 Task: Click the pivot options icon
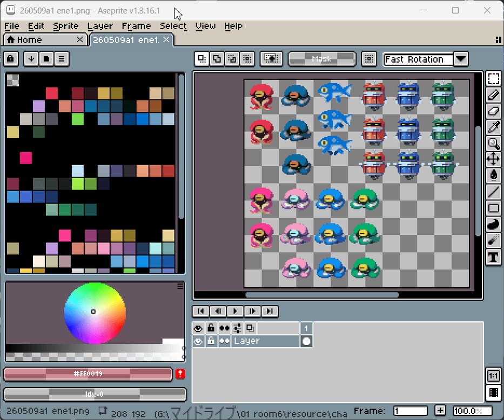pyautogui.click(x=271, y=59)
